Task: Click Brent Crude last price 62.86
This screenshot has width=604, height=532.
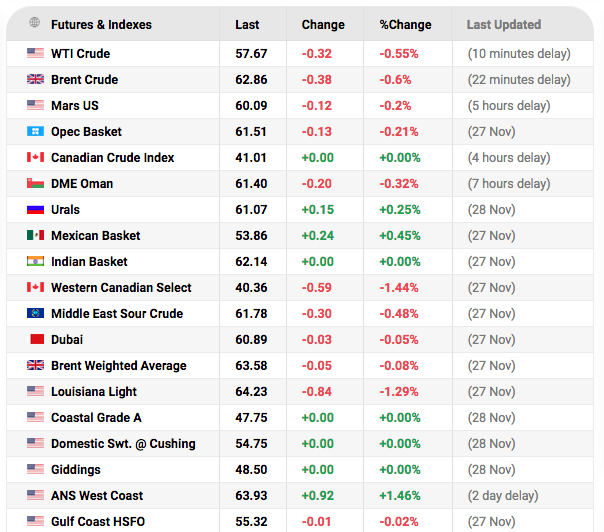Action: tap(251, 79)
